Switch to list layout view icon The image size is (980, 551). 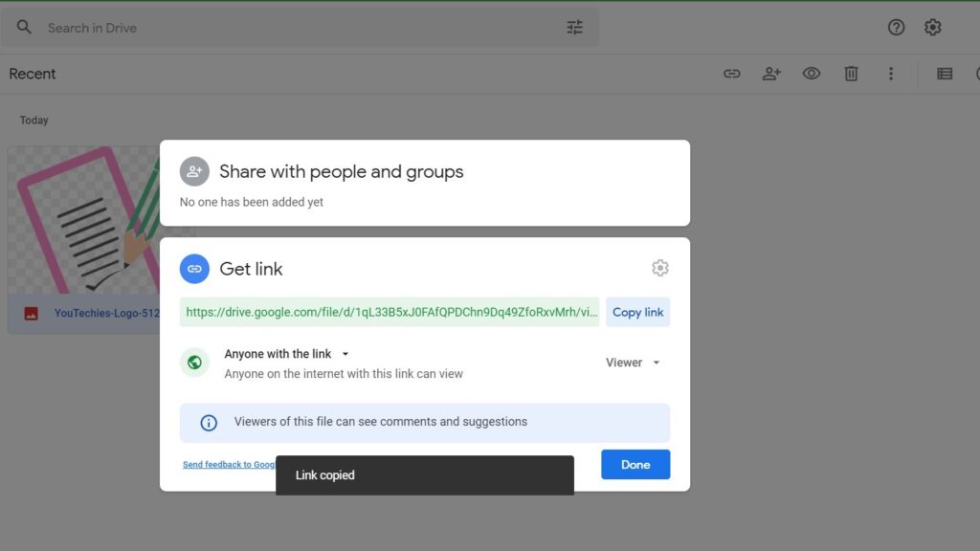tap(945, 74)
